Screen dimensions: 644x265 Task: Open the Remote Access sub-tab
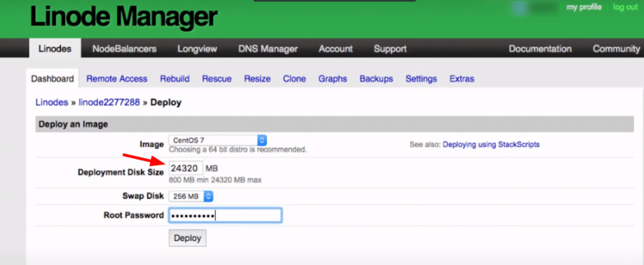click(x=116, y=78)
